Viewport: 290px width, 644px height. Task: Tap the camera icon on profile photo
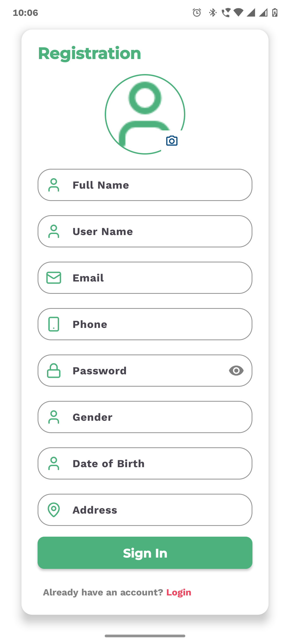[x=172, y=141]
